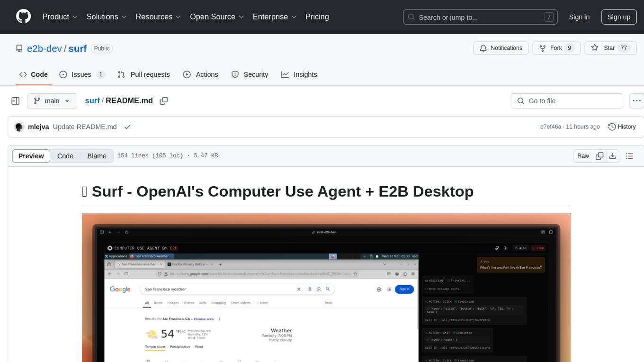Switch to the Issues tab
644x362 pixels.
(x=82, y=74)
